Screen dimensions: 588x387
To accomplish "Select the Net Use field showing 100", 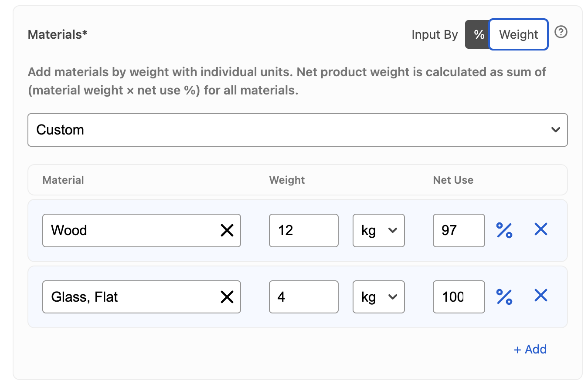I will pos(459,297).
